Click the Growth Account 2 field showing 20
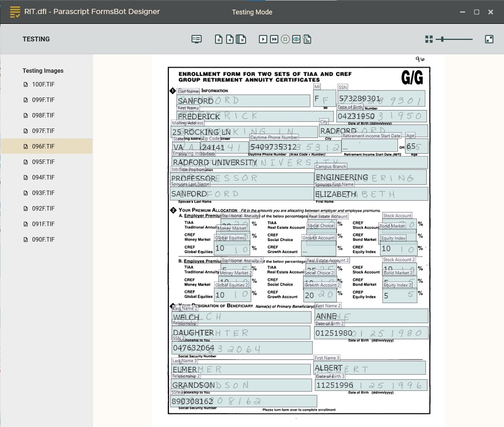Screen dimensions: 504x427 coord(319,296)
